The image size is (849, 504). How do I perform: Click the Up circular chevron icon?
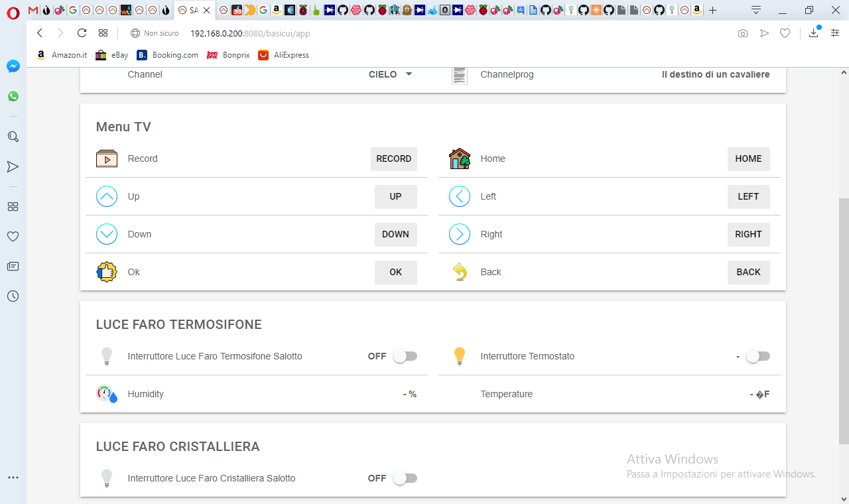pyautogui.click(x=106, y=196)
